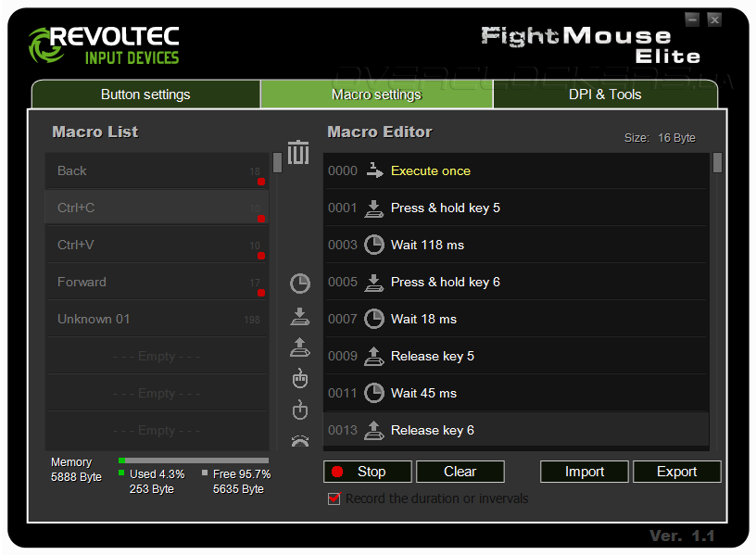The image size is (756, 555).
Task: Click the clock icon for Wait 45 ms
Action: click(373, 393)
